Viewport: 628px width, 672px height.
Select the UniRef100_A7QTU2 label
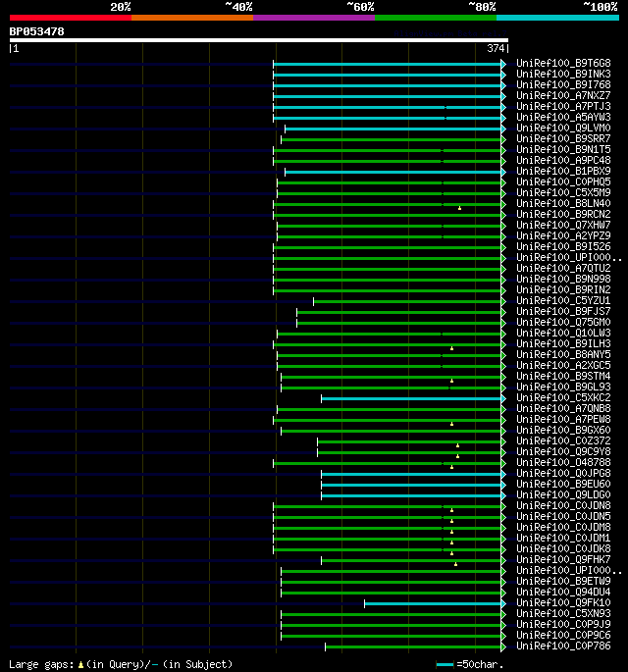[x=563, y=268]
